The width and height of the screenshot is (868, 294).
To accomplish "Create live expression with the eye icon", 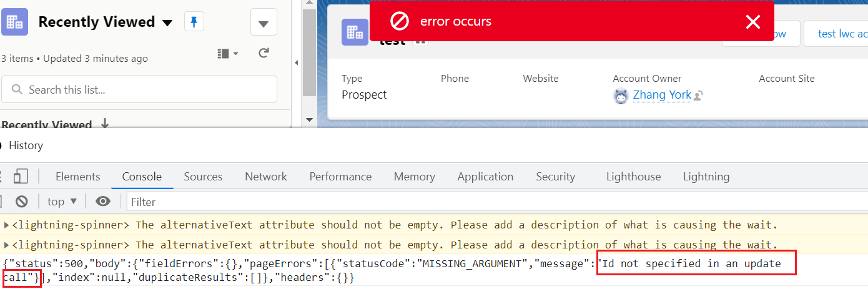I will pos(103,201).
